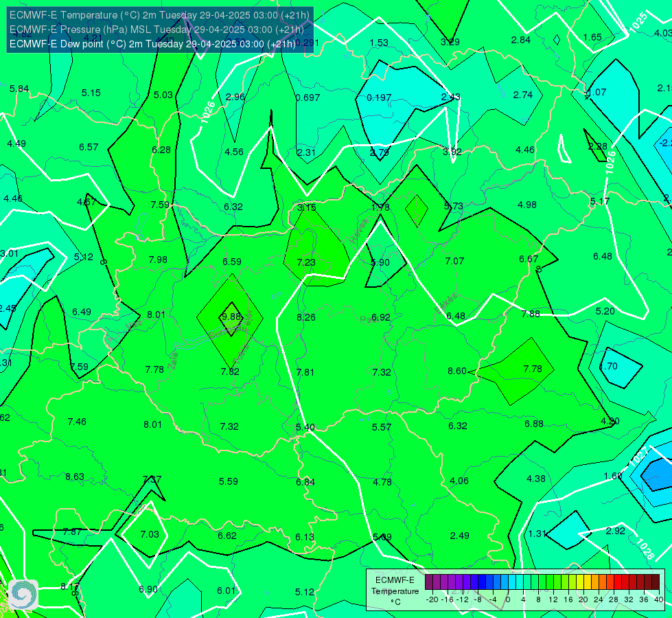Click the 4.98 temperature value
Viewport: 672px width, 618px height.
point(527,205)
